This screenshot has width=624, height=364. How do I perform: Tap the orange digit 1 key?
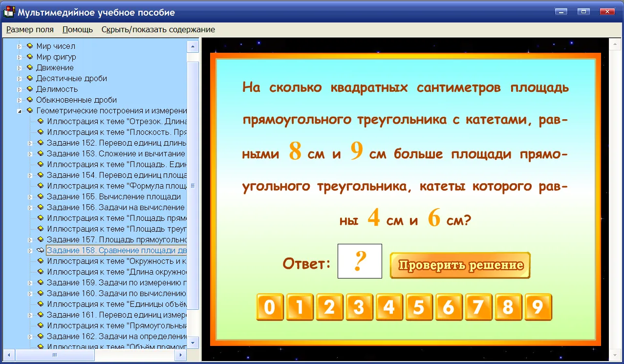coord(300,307)
